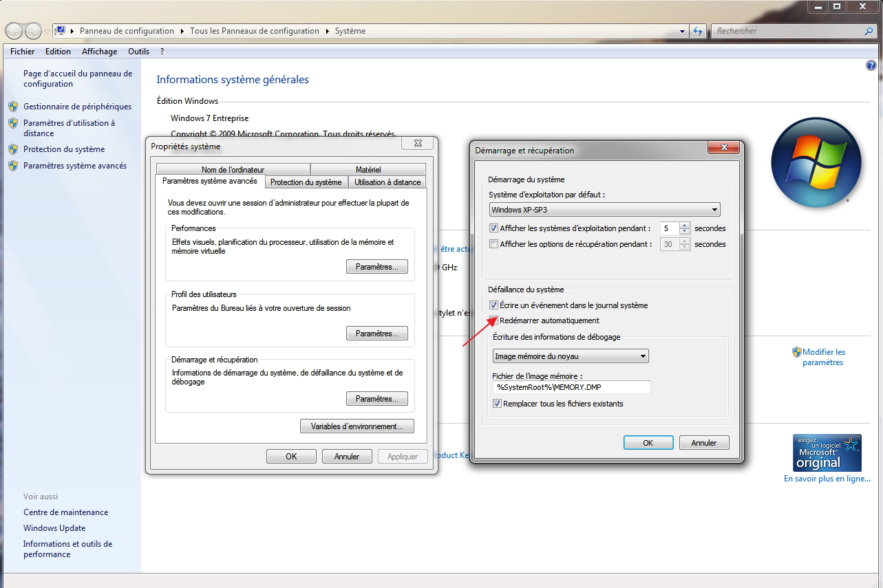Click the Windows 7 Entreprise edition text
This screenshot has height=588, width=883.
(x=210, y=118)
